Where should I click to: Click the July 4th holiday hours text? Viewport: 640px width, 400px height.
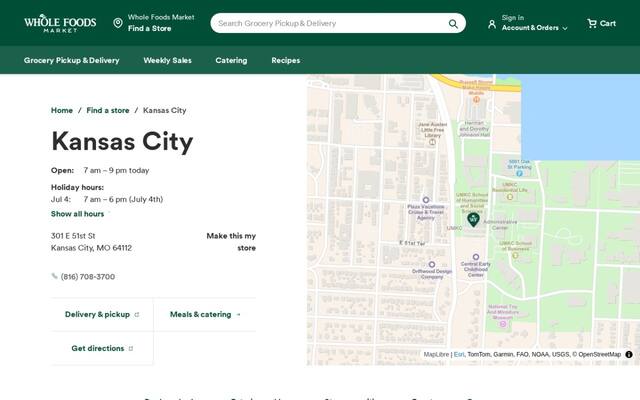click(x=123, y=199)
